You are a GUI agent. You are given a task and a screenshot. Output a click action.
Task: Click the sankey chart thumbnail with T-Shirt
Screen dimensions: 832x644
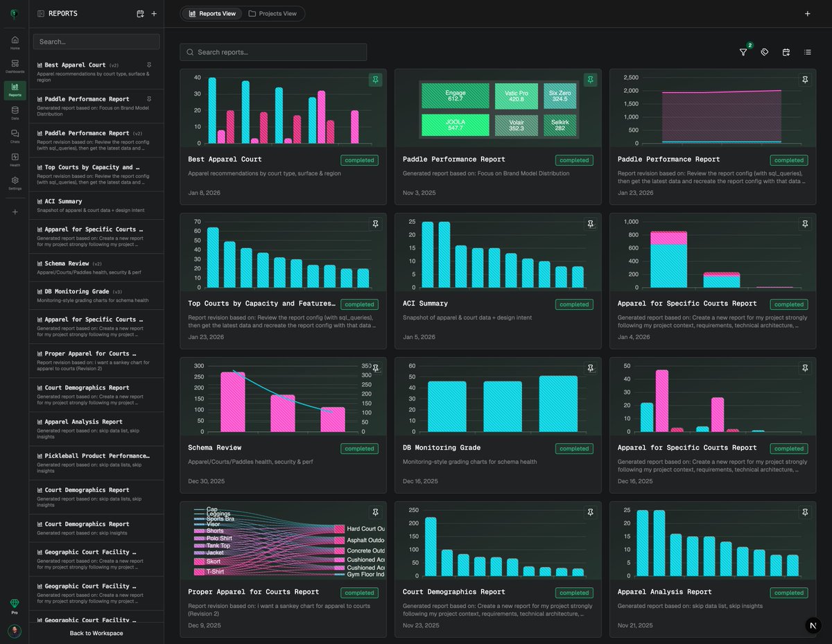coord(283,541)
